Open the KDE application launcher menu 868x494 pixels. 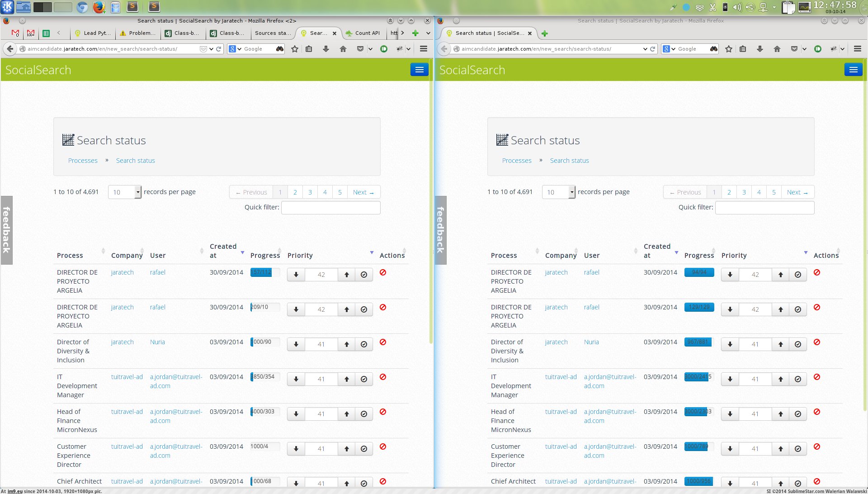point(7,7)
